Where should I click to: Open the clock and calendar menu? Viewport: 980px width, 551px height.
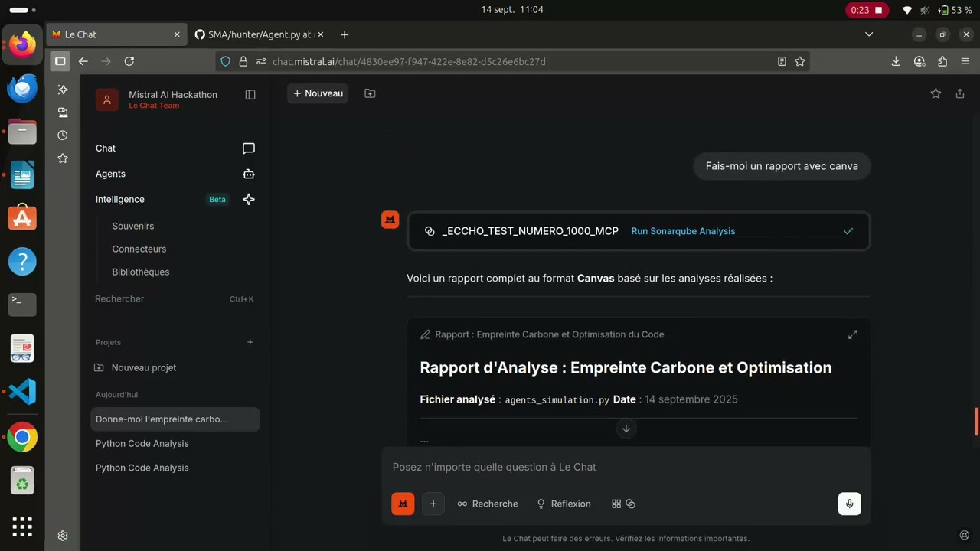tap(512, 10)
